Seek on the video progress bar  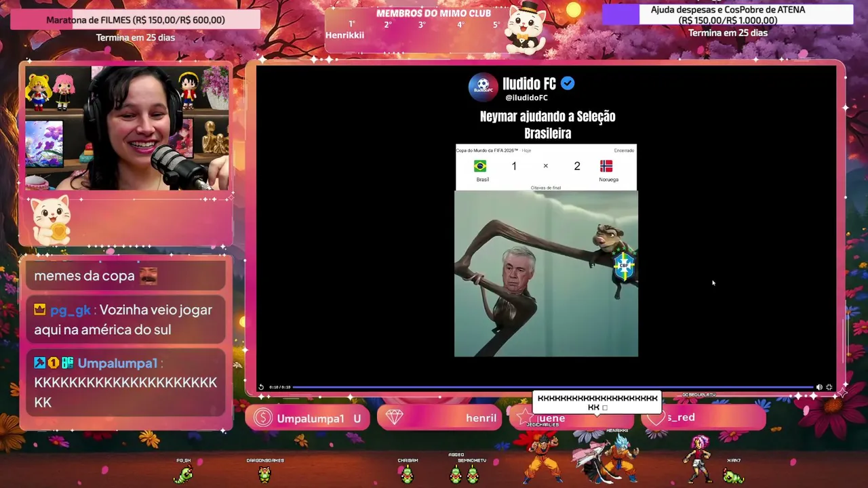point(553,387)
